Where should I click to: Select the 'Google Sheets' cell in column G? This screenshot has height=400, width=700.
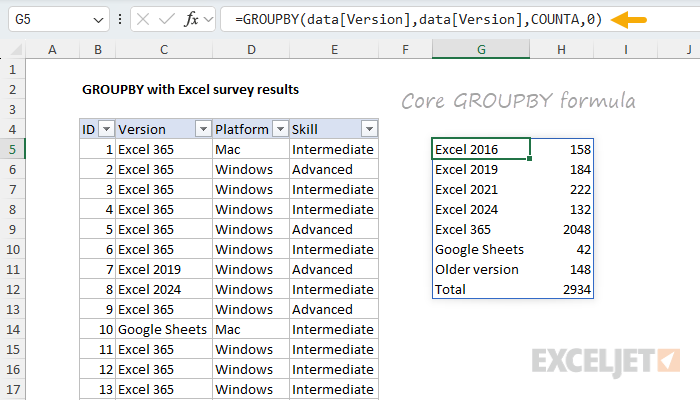tap(481, 249)
